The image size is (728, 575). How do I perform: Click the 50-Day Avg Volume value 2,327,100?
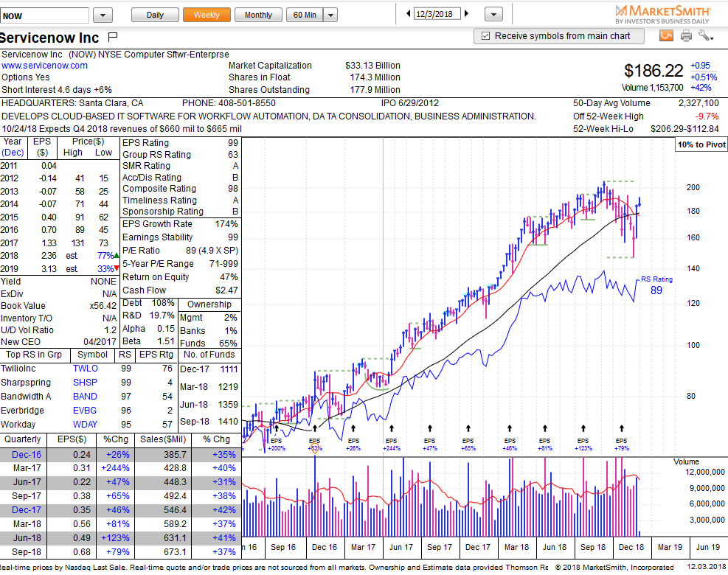(698, 103)
